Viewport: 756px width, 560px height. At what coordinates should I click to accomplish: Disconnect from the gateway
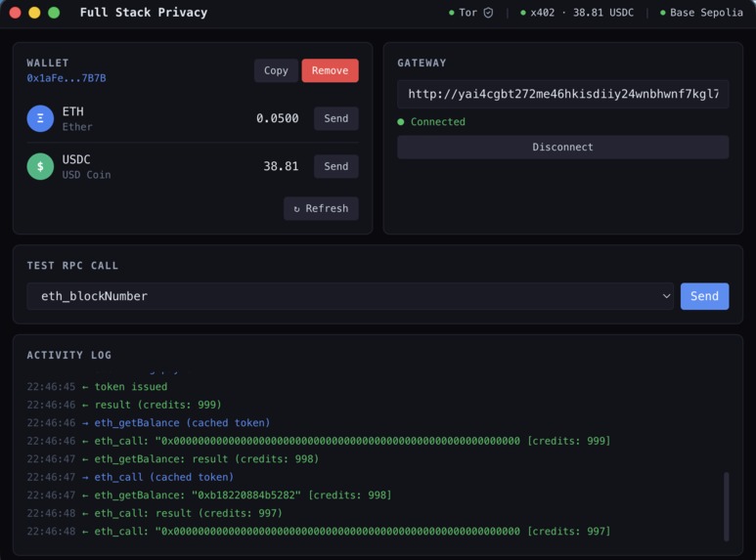562,147
